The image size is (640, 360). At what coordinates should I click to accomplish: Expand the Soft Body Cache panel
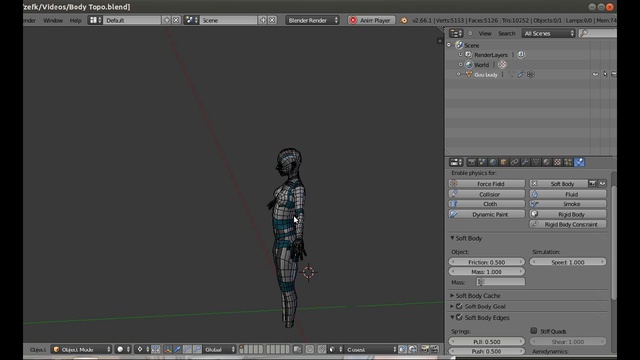(452, 296)
